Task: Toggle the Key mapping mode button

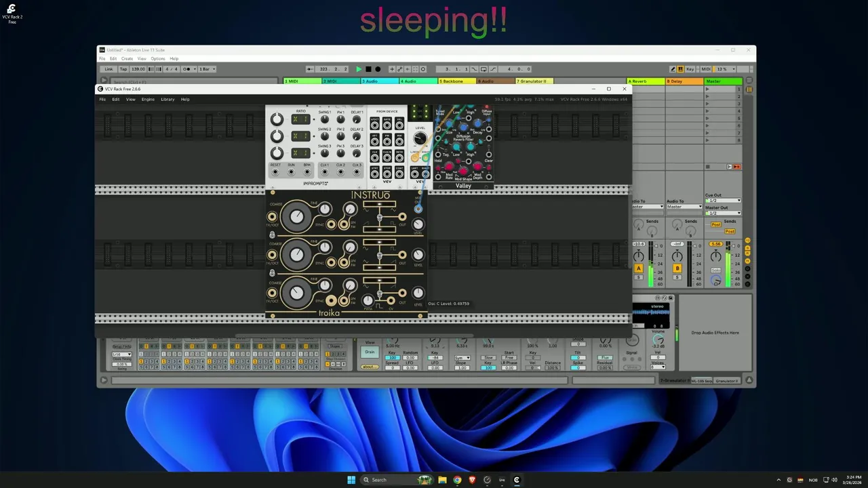Action: (690, 69)
